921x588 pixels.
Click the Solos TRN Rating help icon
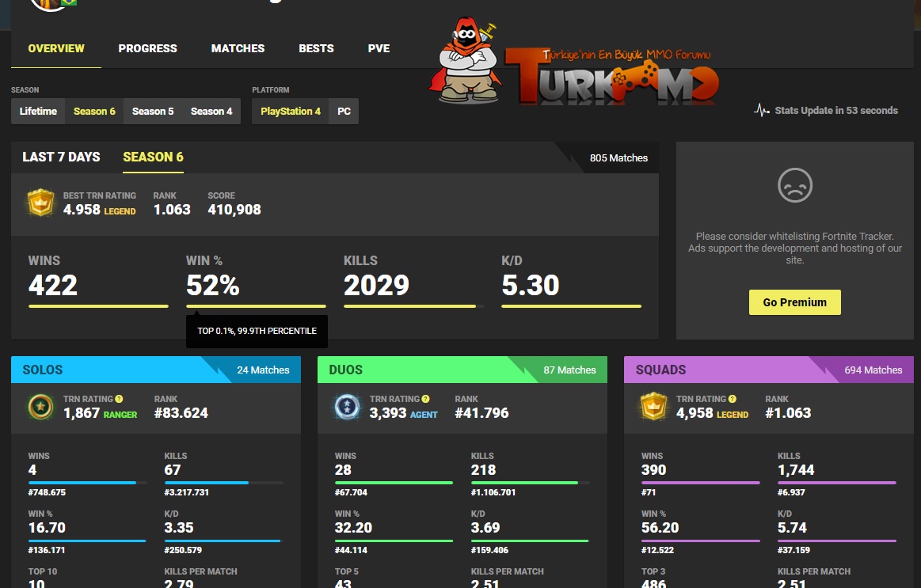(x=120, y=399)
